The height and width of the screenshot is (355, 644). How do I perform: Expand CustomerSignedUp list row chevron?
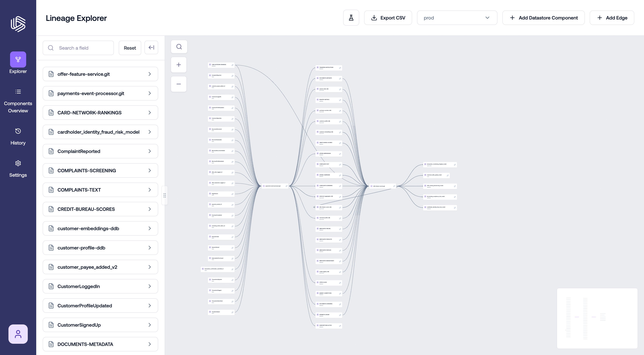coord(150,325)
